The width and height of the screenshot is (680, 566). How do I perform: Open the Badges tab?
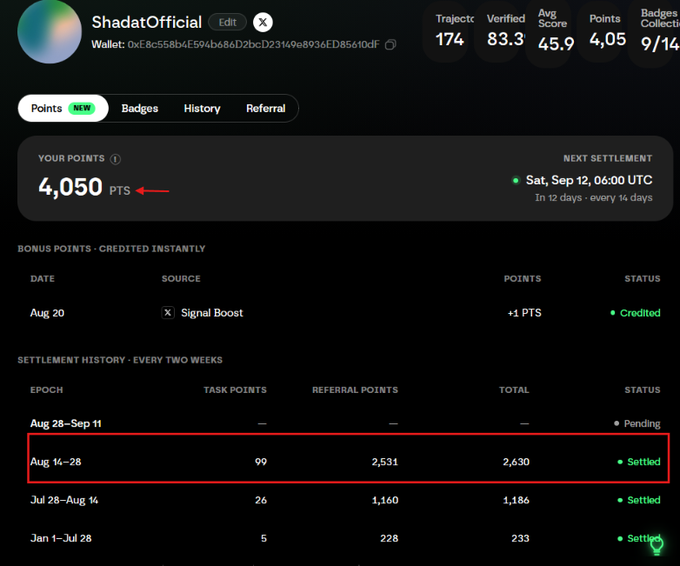click(140, 108)
